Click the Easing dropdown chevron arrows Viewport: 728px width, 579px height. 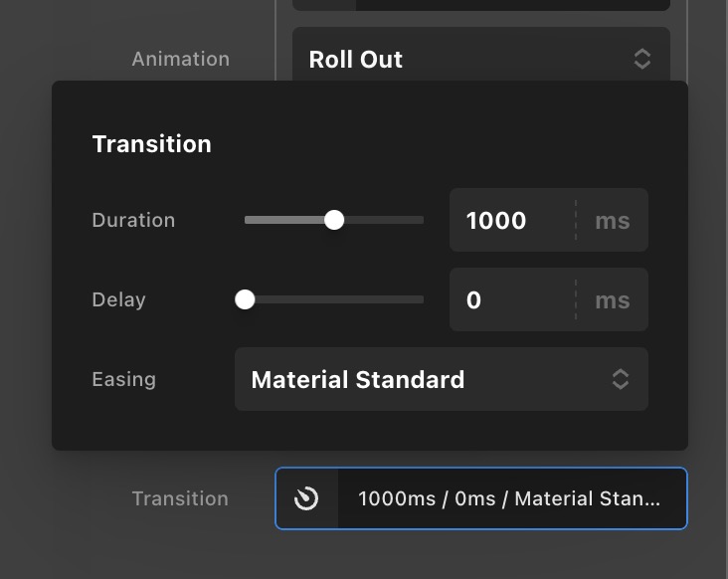click(620, 379)
